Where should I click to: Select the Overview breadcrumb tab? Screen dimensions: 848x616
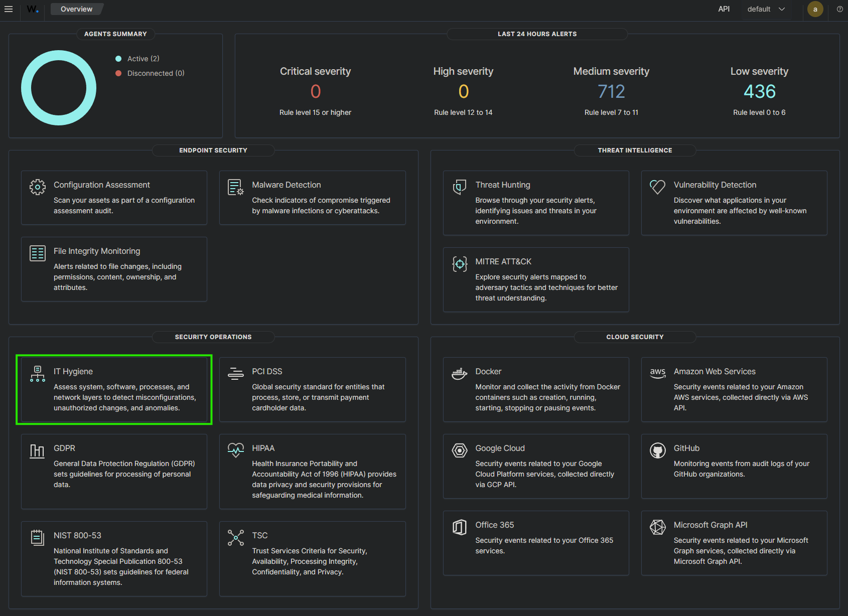(x=76, y=9)
